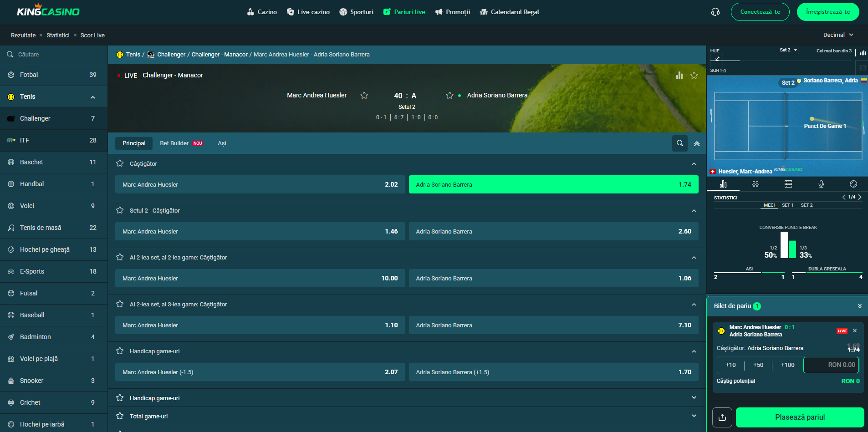
Task: Select the Ași tab
Action: [x=222, y=143]
